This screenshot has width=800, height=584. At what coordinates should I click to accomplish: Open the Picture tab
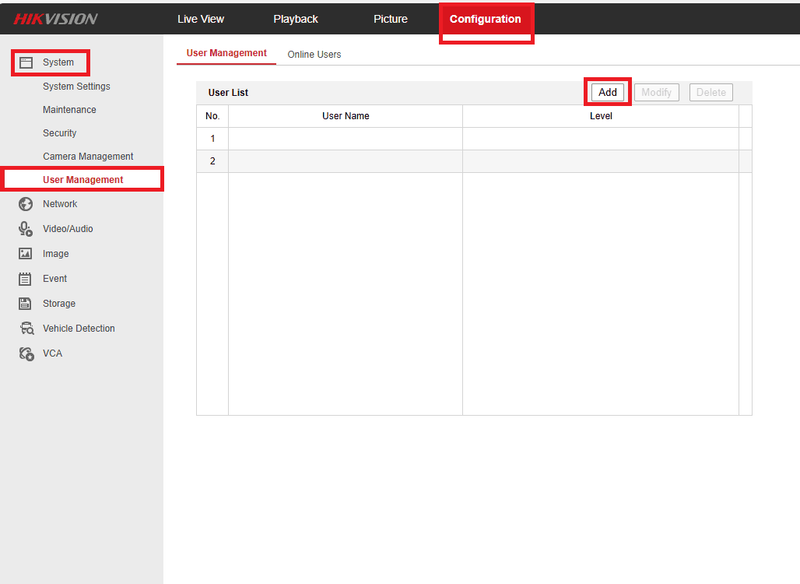390,19
